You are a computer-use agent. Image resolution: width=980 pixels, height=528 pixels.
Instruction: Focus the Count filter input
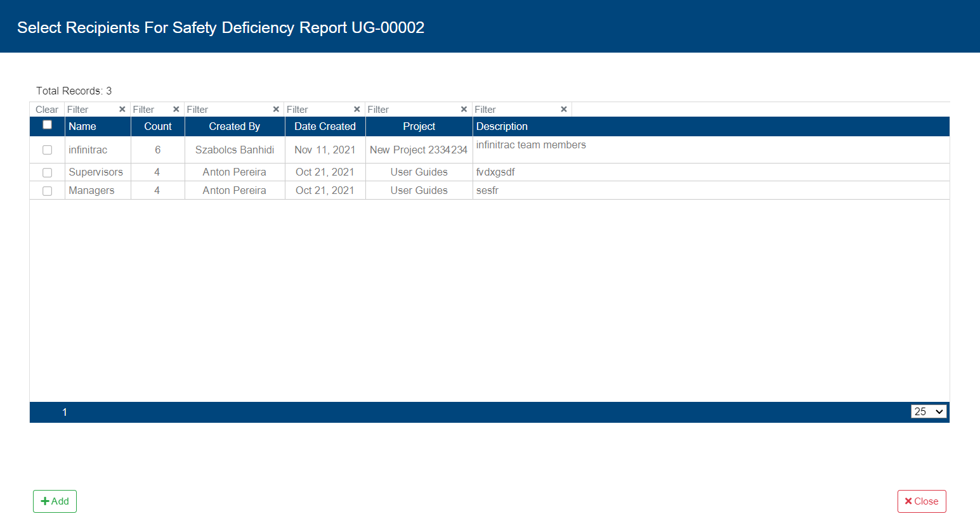tap(152, 109)
